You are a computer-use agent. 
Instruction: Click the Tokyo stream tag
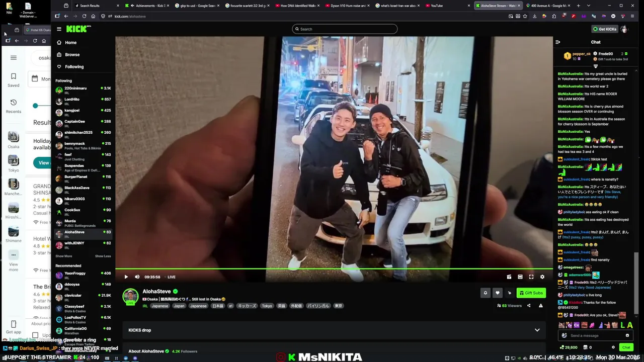click(x=267, y=306)
